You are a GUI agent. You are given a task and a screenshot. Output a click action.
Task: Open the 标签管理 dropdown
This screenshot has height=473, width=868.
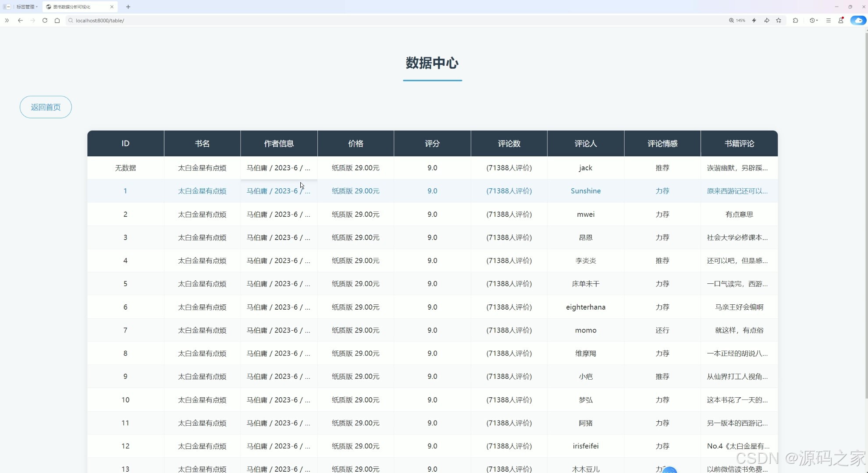[26, 7]
